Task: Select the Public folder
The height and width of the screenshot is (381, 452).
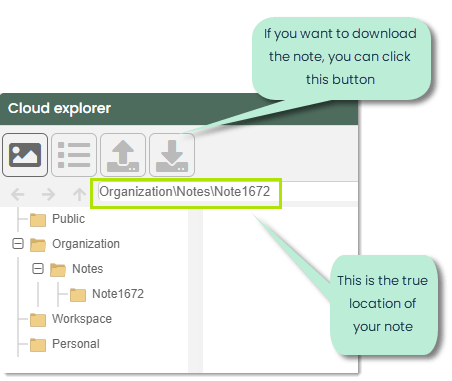Action: coord(68,219)
